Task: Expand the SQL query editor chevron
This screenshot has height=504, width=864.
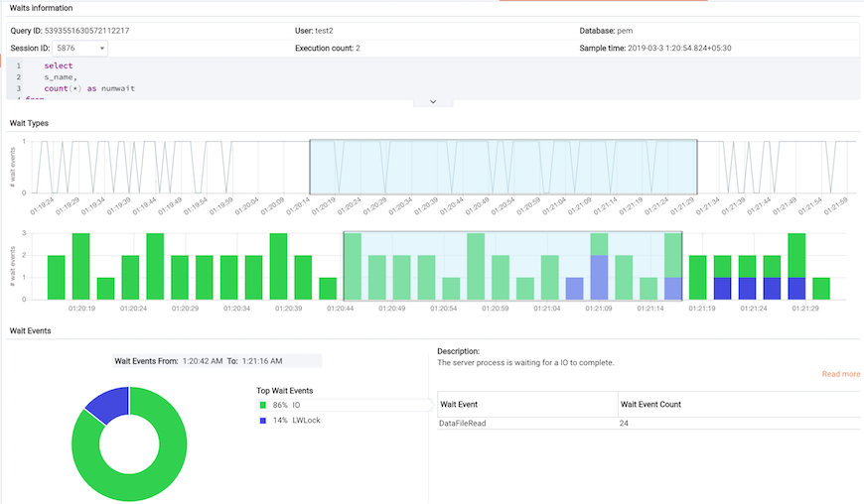Action: click(x=433, y=102)
